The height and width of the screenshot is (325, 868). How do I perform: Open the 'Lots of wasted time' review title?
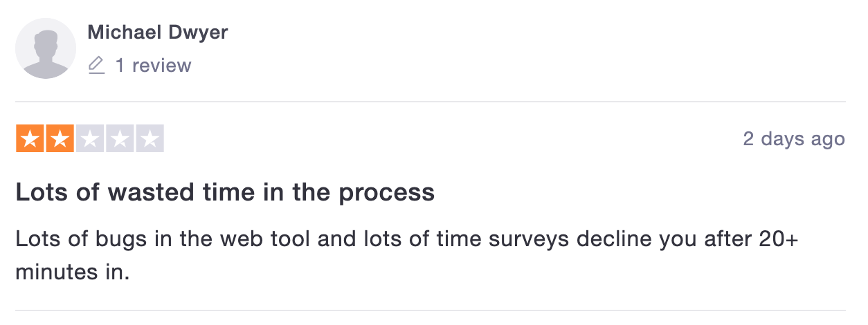(x=225, y=192)
